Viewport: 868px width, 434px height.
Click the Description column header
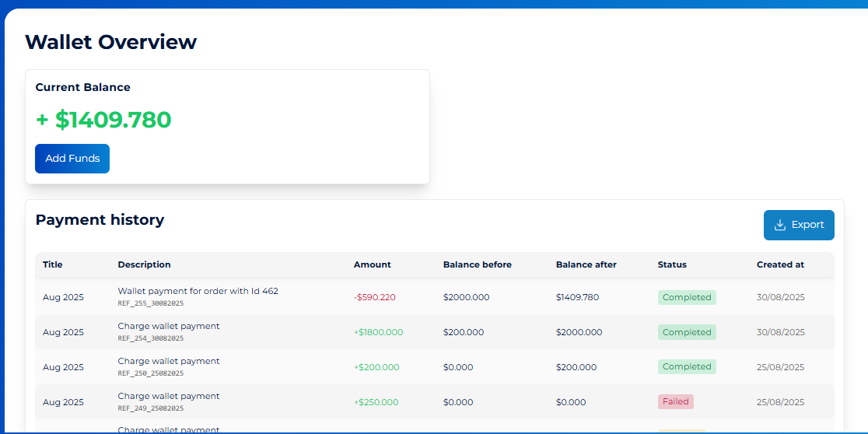pyautogui.click(x=144, y=264)
